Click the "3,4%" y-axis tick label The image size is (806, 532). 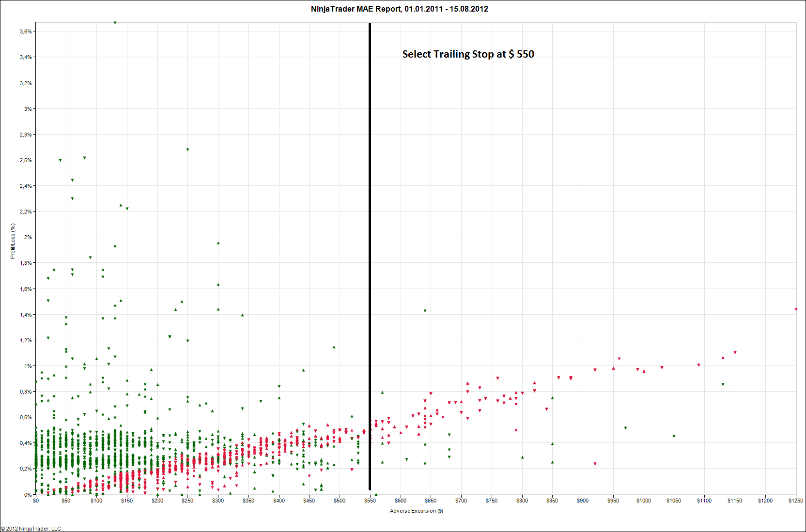pos(26,57)
